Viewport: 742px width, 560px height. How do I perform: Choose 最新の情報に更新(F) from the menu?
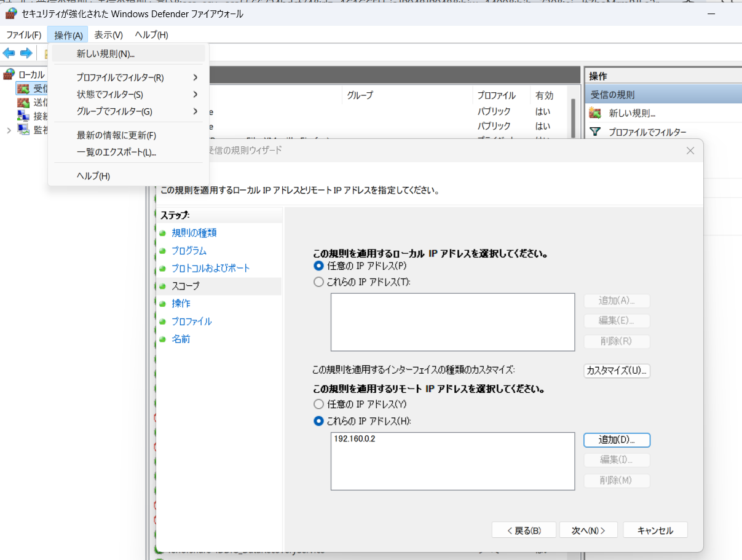pyautogui.click(x=128, y=135)
